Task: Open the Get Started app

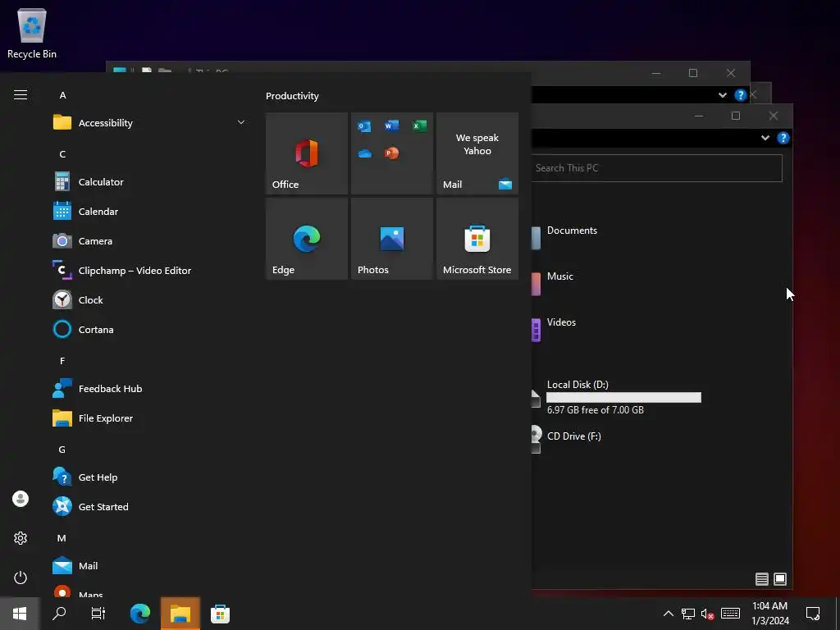Action: [x=150, y=507]
